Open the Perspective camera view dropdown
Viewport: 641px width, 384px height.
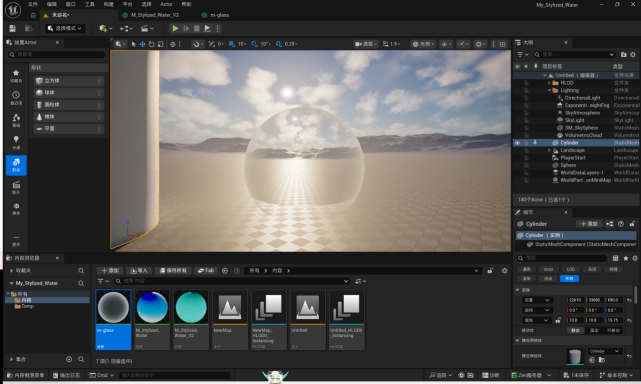pyautogui.click(x=365, y=44)
